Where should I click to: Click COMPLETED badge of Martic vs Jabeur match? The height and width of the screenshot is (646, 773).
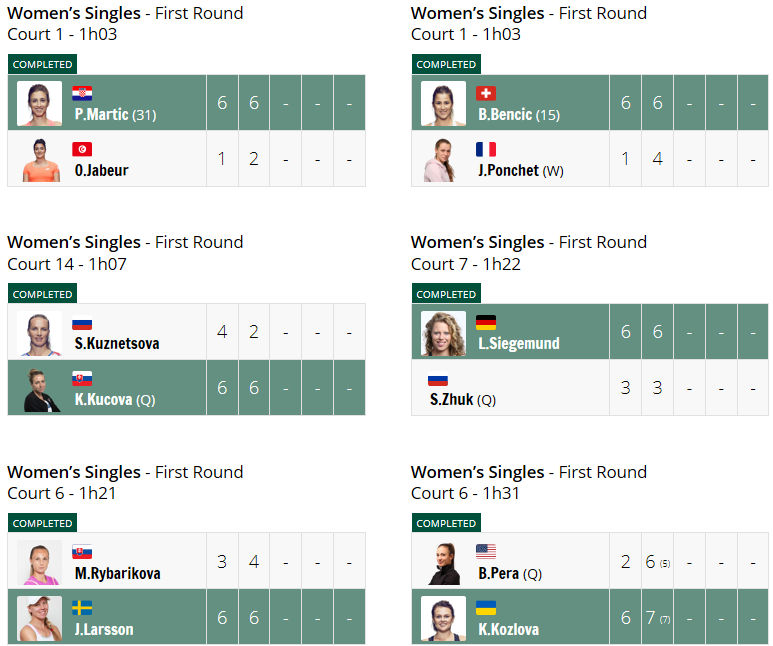42,64
